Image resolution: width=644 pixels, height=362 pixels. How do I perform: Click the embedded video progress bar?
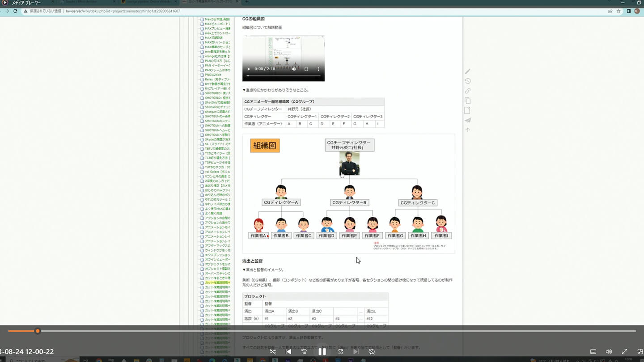(x=284, y=76)
